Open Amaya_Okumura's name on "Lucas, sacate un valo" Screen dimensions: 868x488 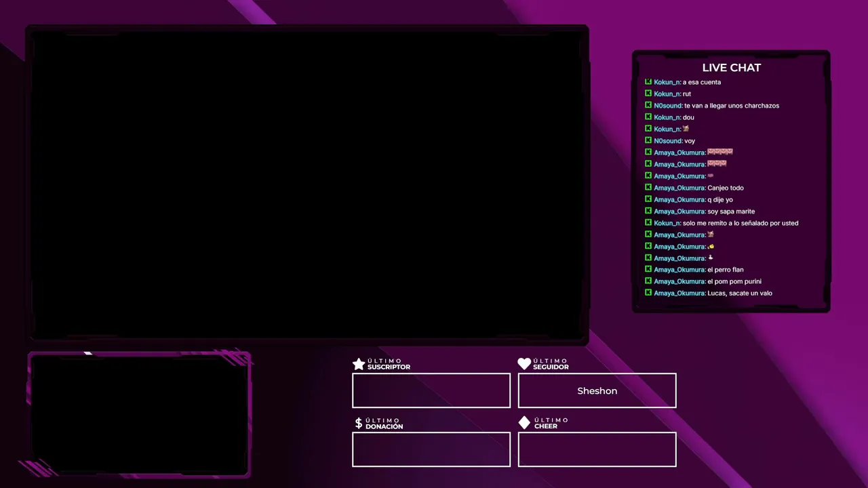(679, 293)
